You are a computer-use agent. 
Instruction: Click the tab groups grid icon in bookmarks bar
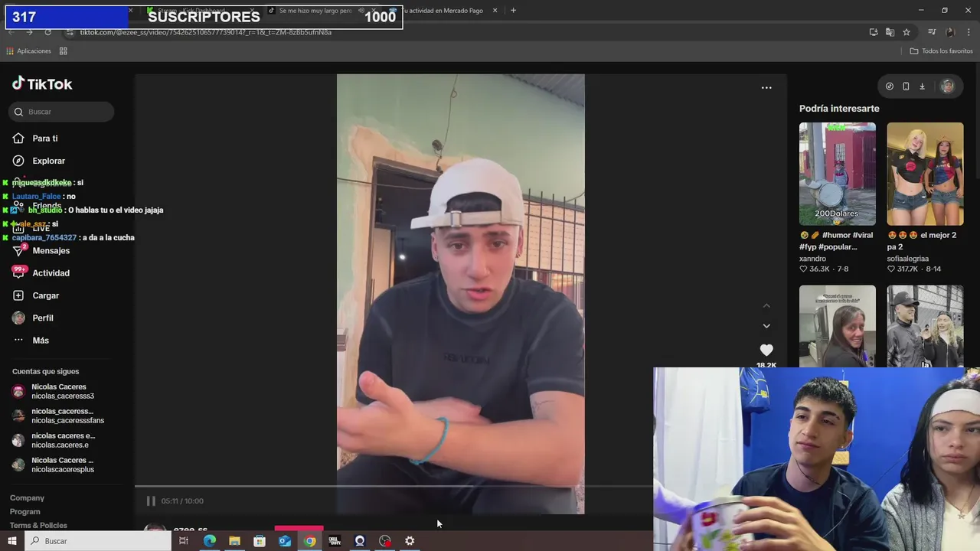click(x=64, y=51)
